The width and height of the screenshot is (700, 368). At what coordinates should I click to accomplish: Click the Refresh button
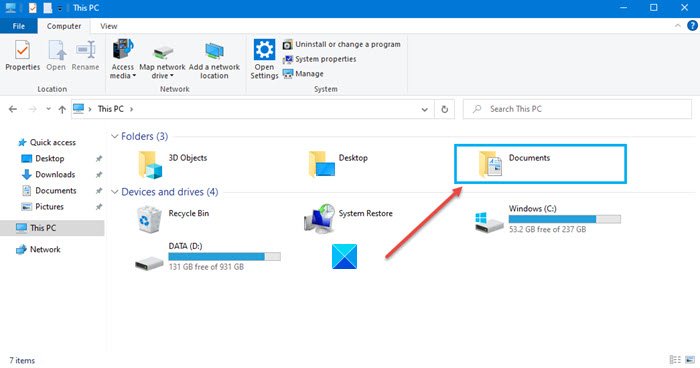click(445, 109)
